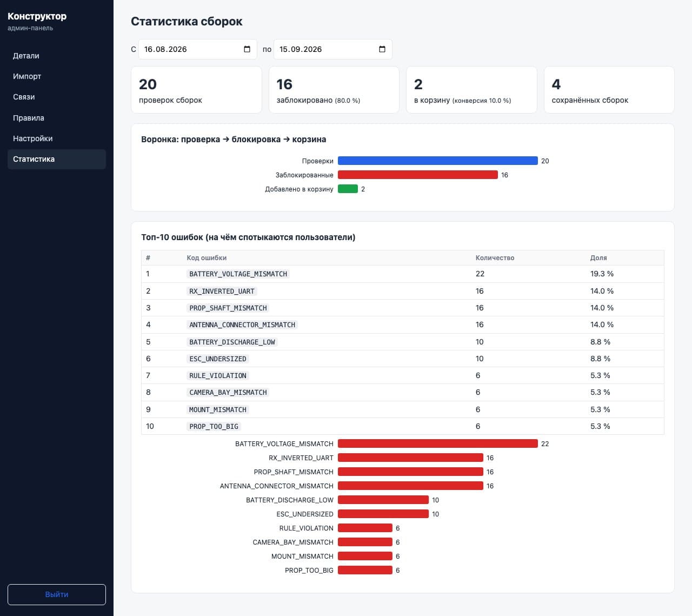Click PROP_SHAFT_MISMATCH code in table

[228, 308]
